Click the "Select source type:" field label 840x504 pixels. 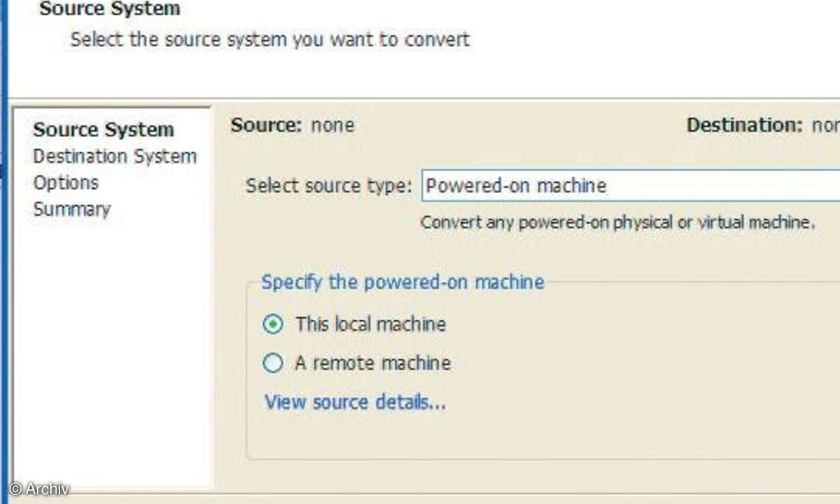[329, 186]
